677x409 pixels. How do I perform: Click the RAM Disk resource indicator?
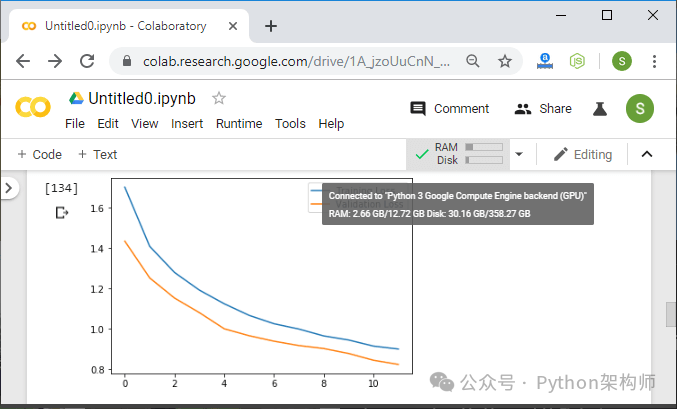tap(458, 154)
